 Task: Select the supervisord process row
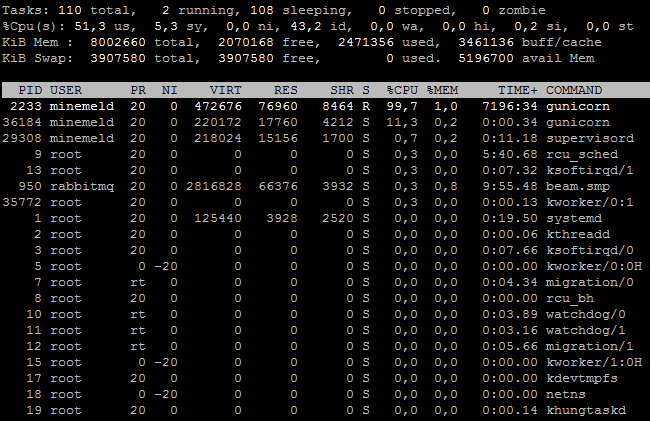coord(325,138)
